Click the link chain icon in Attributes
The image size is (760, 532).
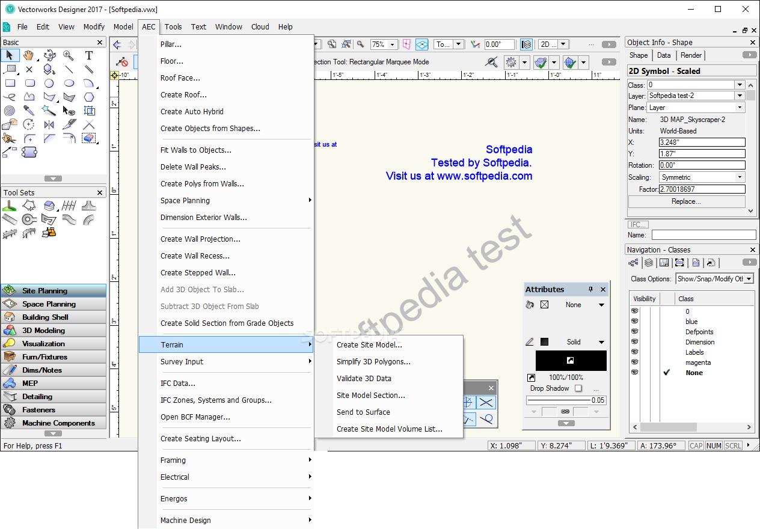565,412
